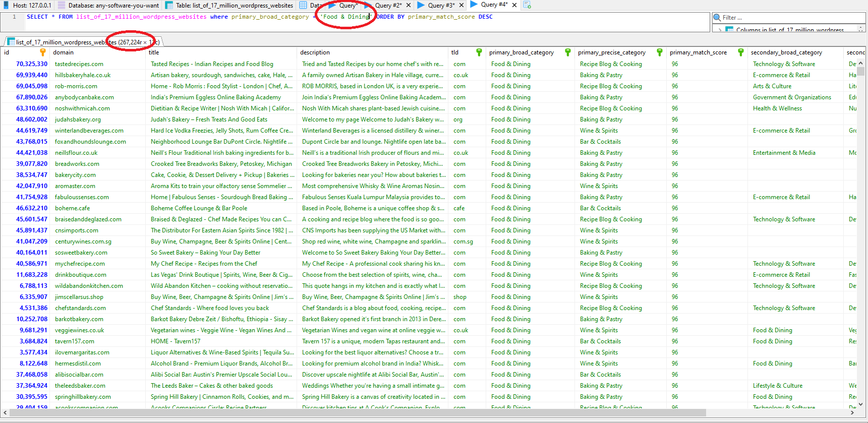This screenshot has width=868, height=423.
Task: Select the centurywines.com.sg domain cell
Action: point(98,241)
